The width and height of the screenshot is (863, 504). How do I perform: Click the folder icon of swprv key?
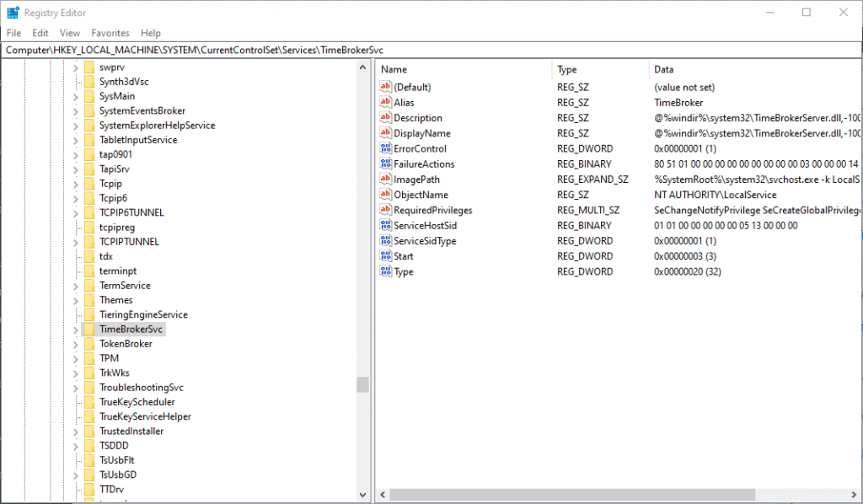pos(89,67)
